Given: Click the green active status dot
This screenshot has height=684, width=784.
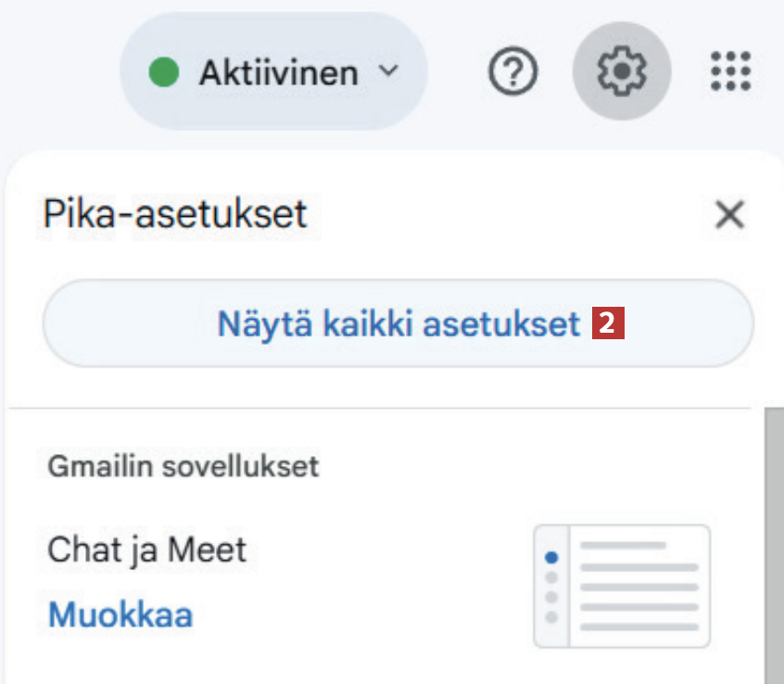Looking at the screenshot, I should [164, 72].
